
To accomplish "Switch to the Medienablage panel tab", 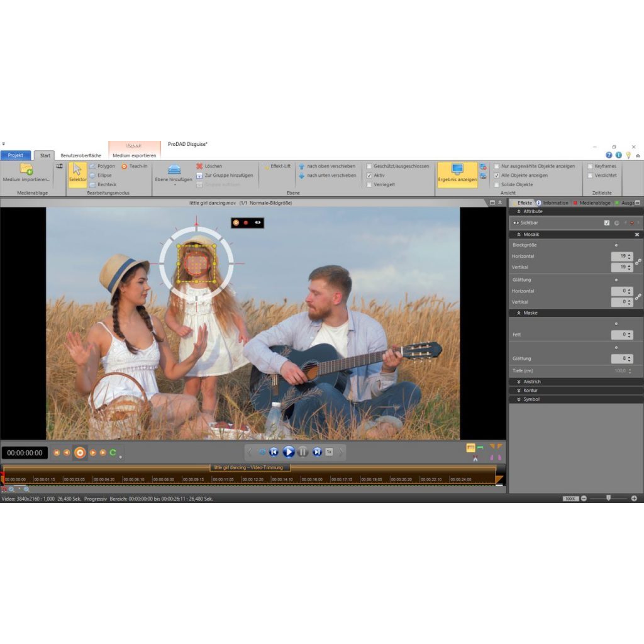I will [x=592, y=203].
